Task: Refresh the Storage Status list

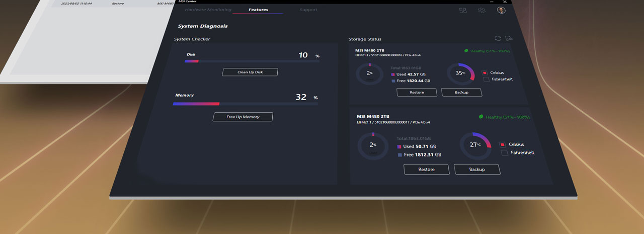Action: [498, 38]
